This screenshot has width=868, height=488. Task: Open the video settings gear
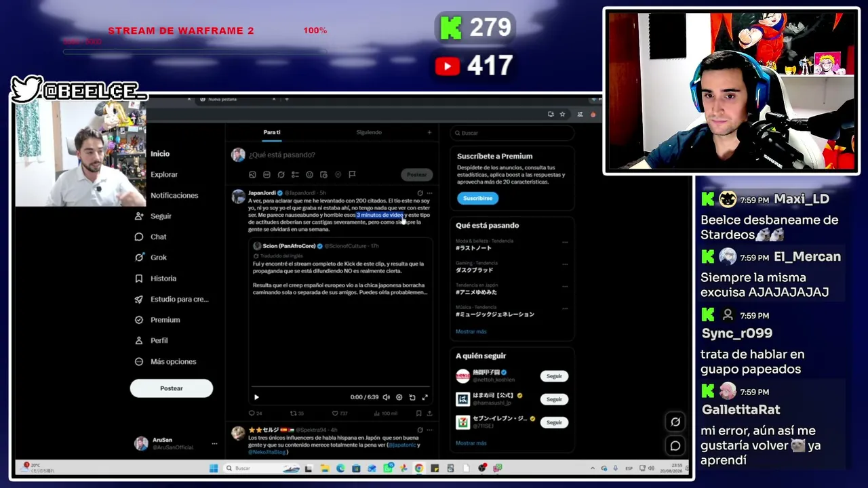(x=399, y=397)
